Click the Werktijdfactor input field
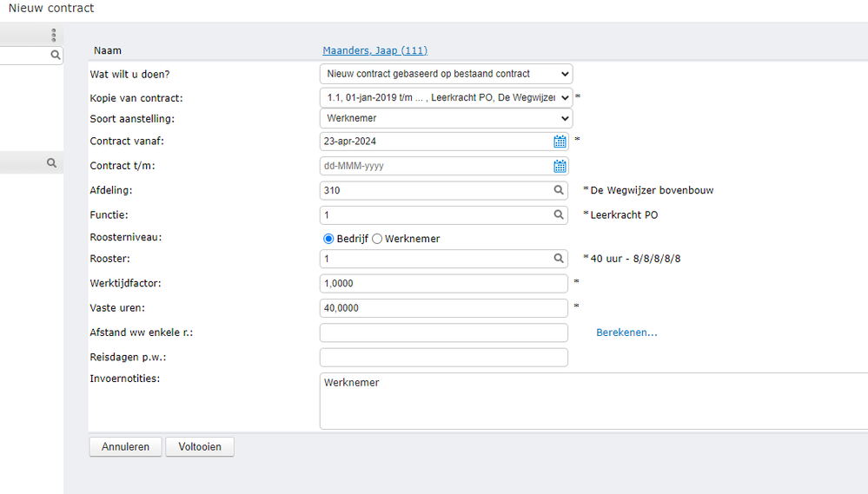Image resolution: width=868 pixels, height=494 pixels. click(443, 284)
